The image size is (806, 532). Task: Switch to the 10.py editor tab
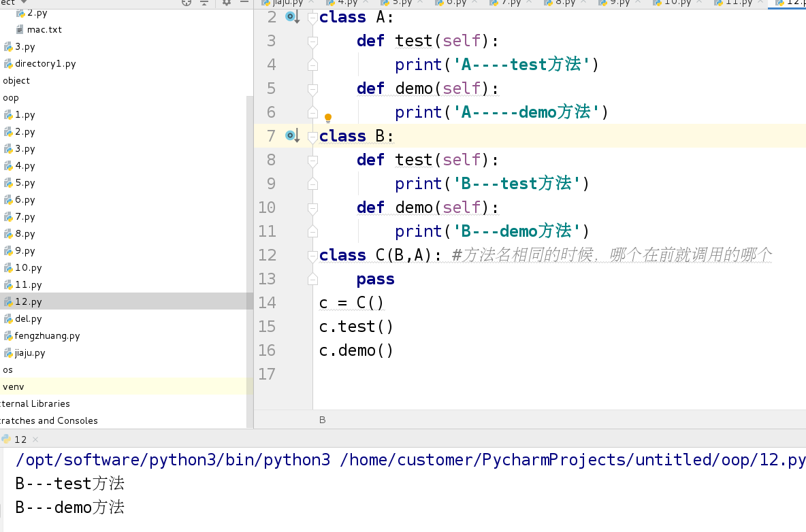point(677,3)
